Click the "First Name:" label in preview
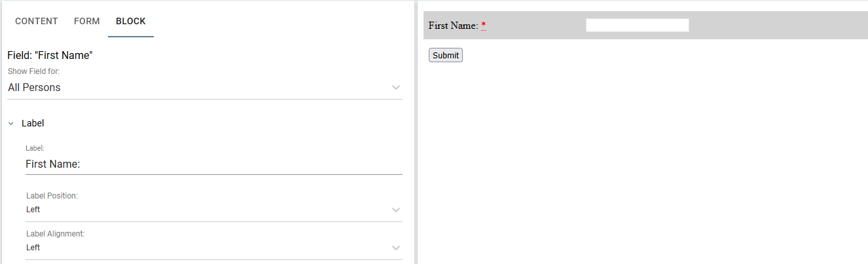 coord(453,26)
